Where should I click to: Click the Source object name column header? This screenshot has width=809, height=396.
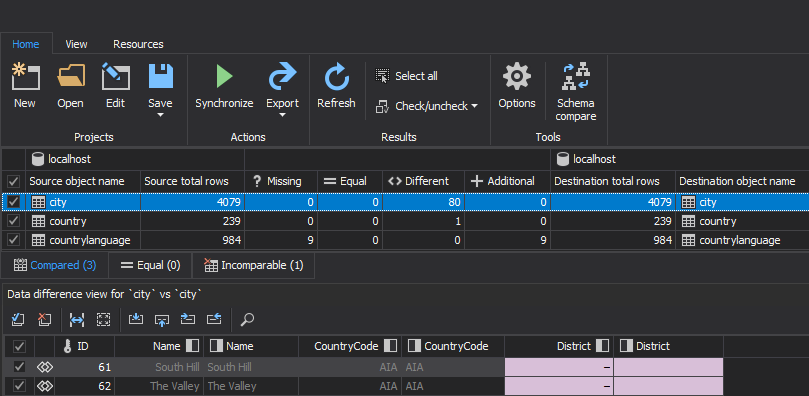pos(83,182)
